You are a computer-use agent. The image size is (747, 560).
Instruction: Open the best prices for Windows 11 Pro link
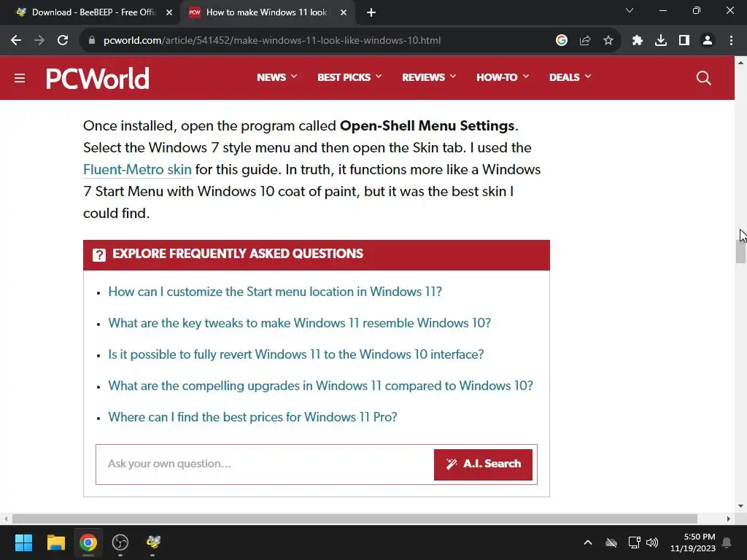(x=252, y=417)
